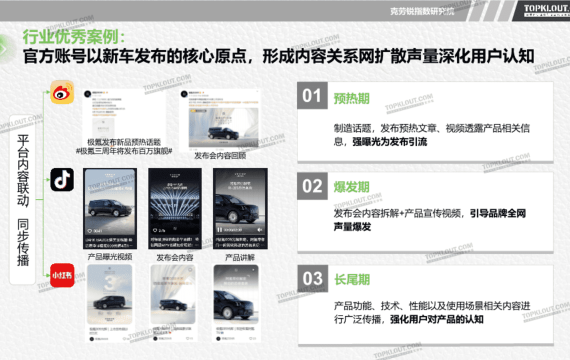
Task: Open the 发布会内容 Douyin thumbnail
Action: pos(175,208)
